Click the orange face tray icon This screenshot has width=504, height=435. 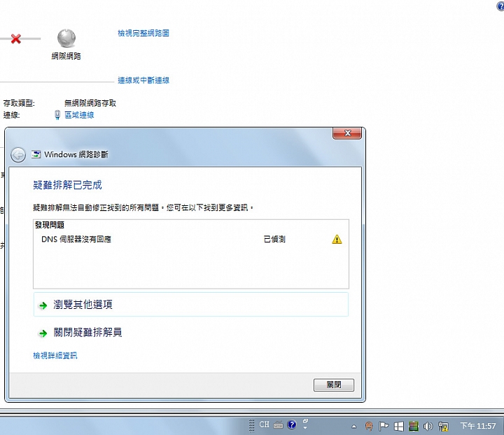[369, 427]
